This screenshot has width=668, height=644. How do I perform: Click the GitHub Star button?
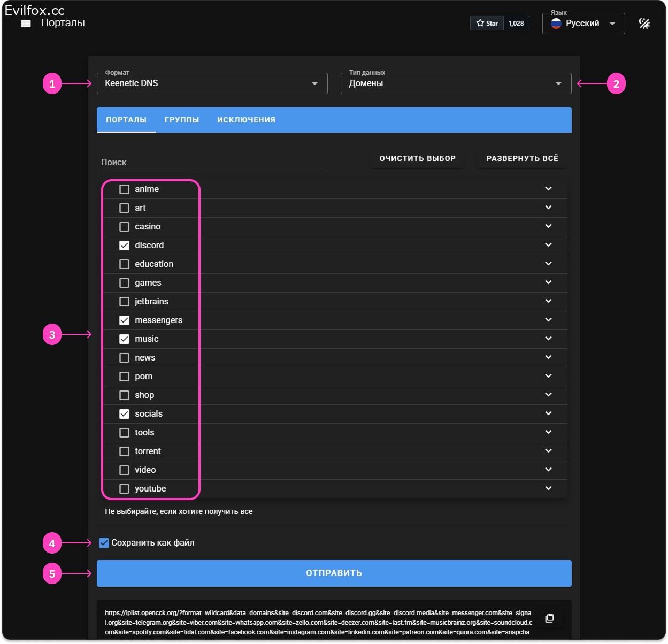pos(487,24)
